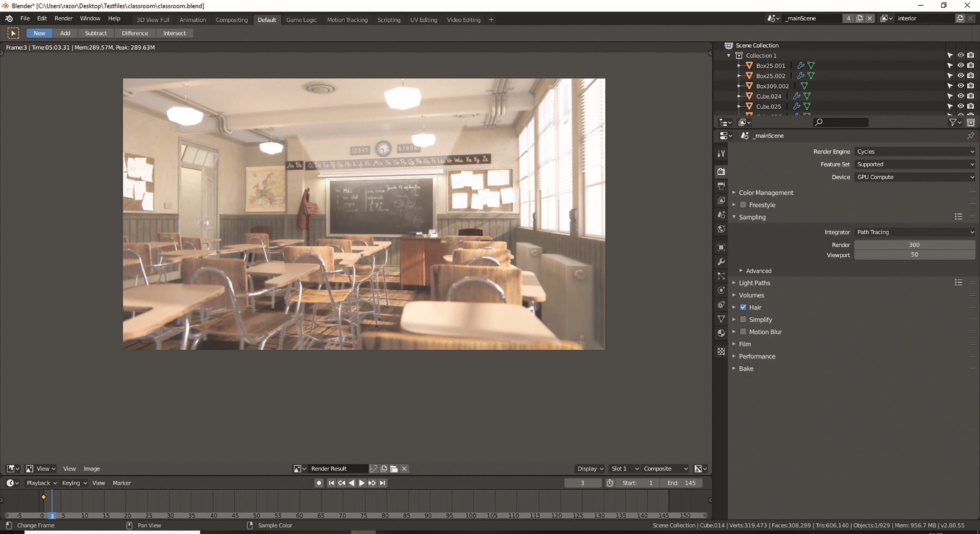
Task: Click the Render samples field showing 300
Action: click(914, 245)
